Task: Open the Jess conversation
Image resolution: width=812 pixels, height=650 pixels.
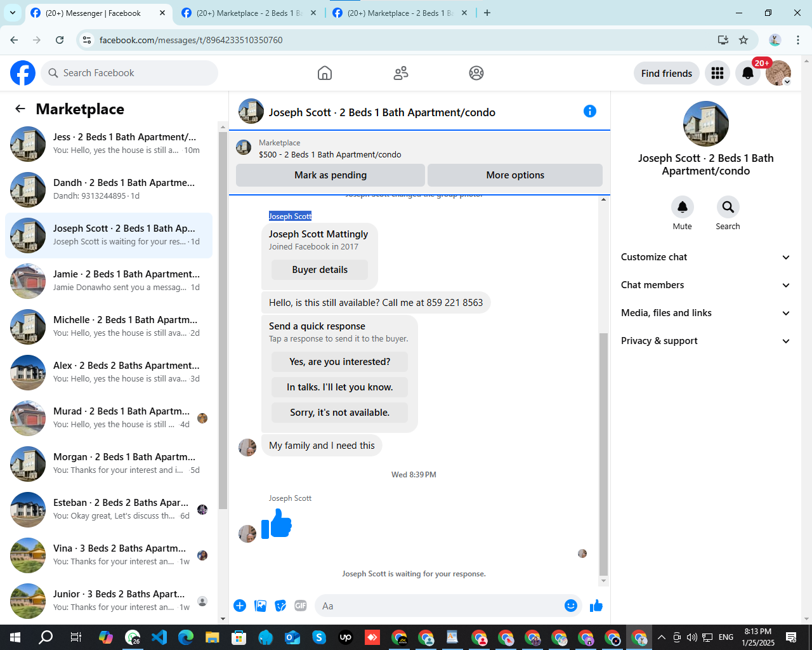Action: 109,144
